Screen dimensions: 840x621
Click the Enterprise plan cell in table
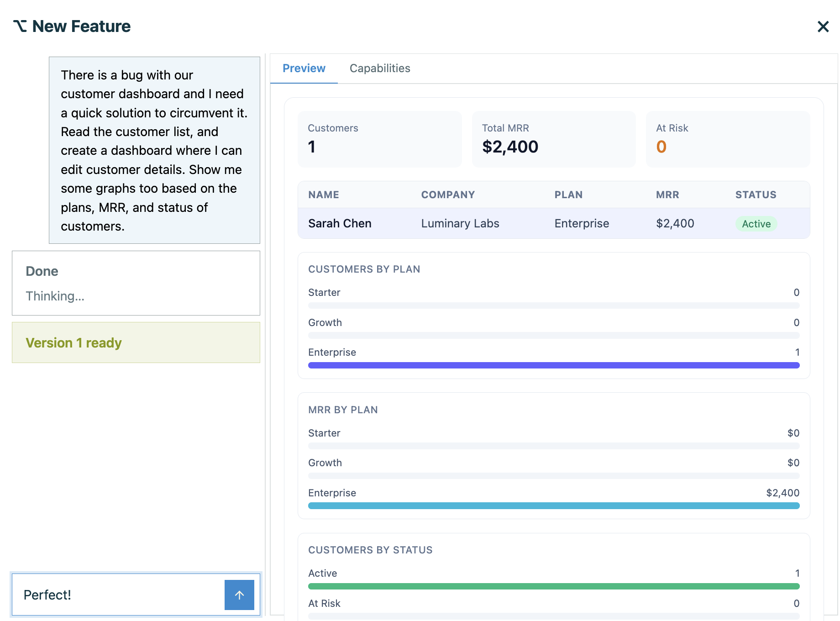tap(582, 223)
